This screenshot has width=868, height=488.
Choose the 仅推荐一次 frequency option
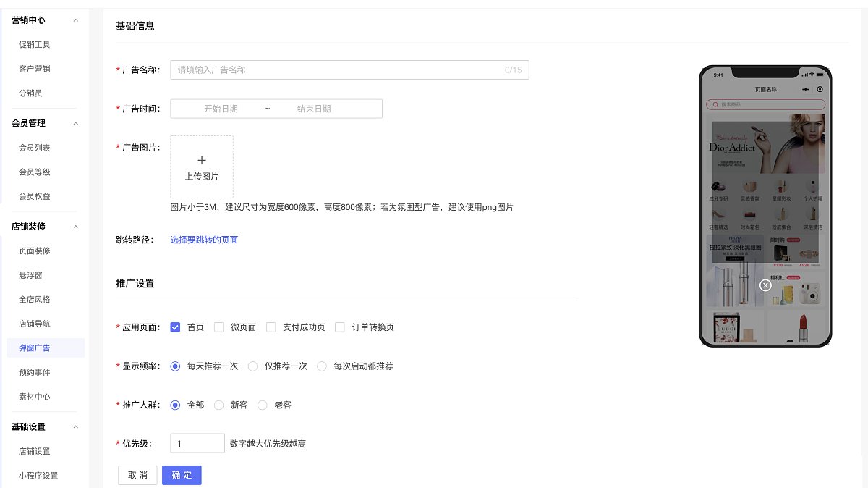(x=252, y=366)
